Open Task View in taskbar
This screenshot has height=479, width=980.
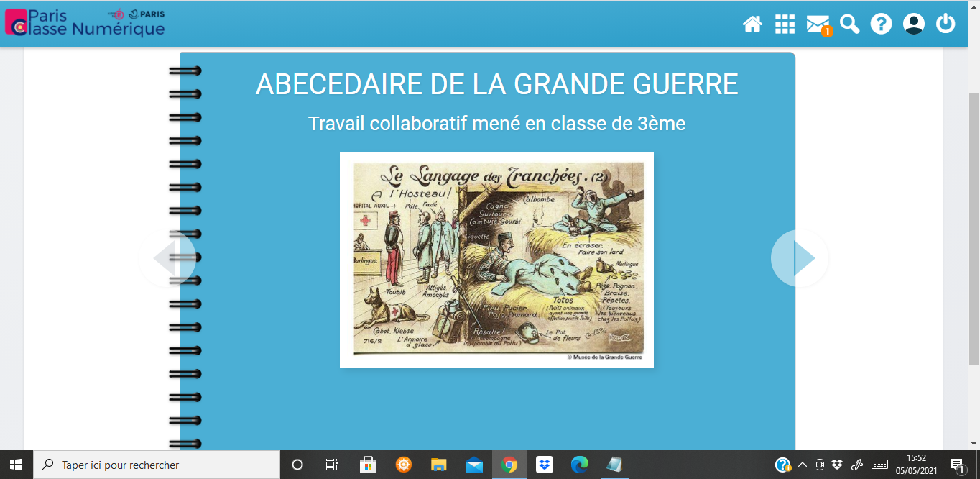pyautogui.click(x=332, y=465)
